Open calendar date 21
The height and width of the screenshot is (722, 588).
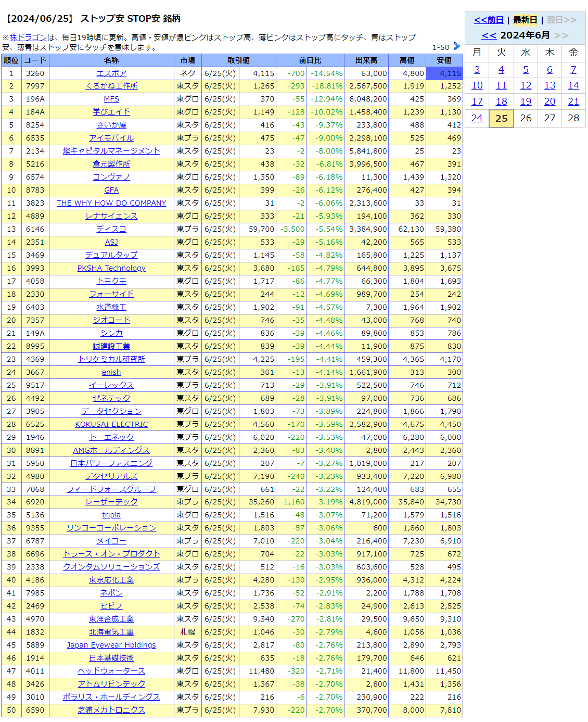click(573, 102)
